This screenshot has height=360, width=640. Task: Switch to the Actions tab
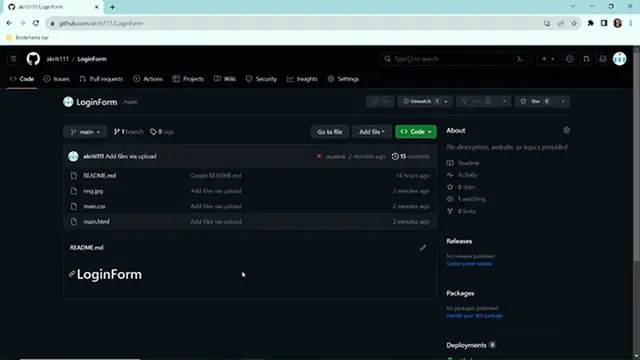tap(148, 79)
